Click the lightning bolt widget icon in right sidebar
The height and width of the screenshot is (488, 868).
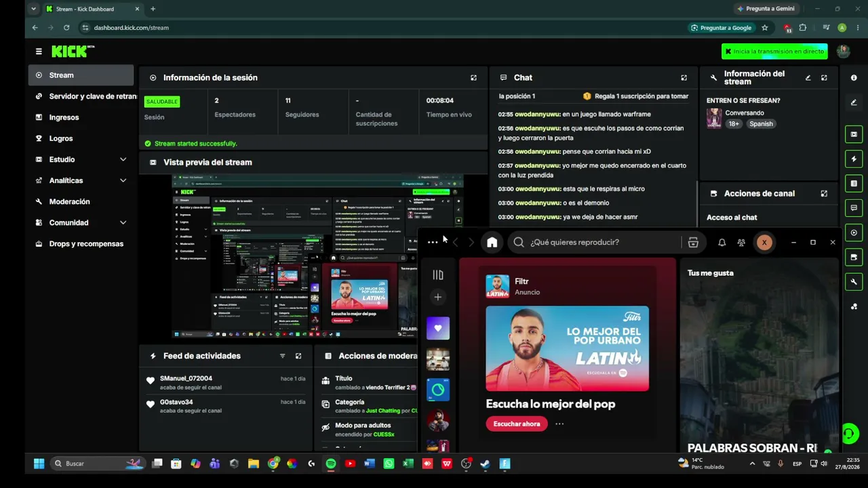(854, 159)
